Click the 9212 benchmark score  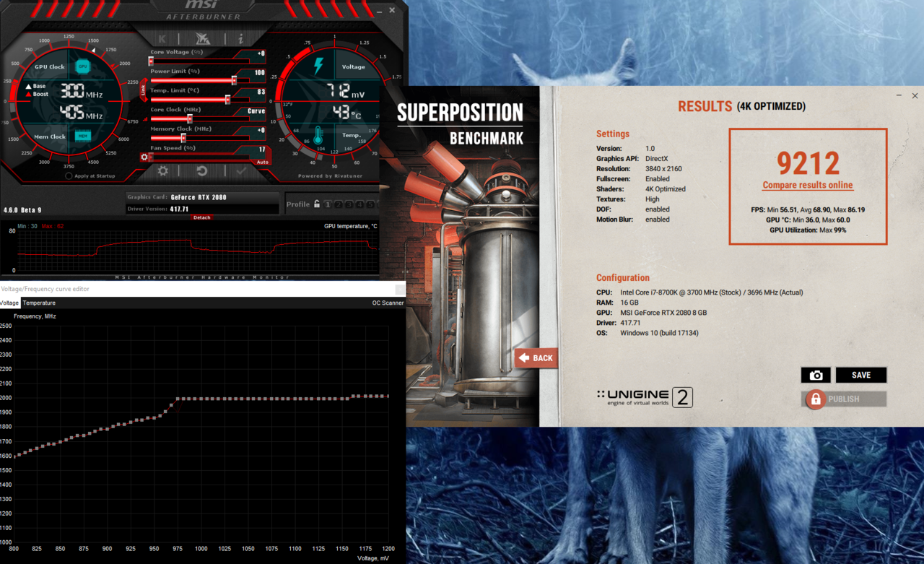point(808,164)
